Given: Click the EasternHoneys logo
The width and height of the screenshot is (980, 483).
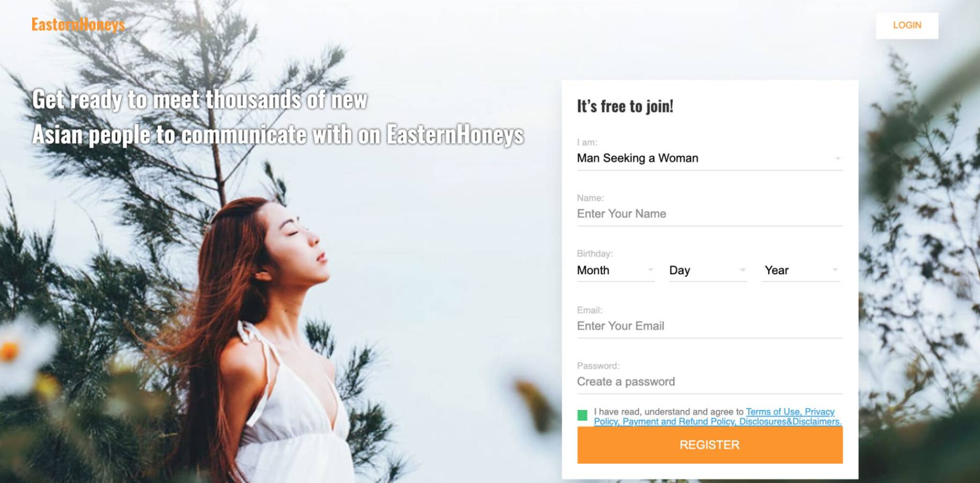Looking at the screenshot, I should 78,24.
